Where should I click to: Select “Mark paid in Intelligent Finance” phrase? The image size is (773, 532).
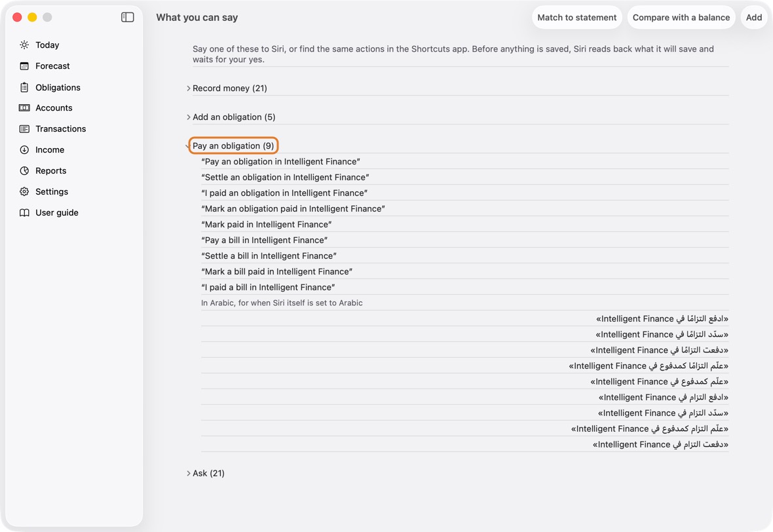point(266,225)
